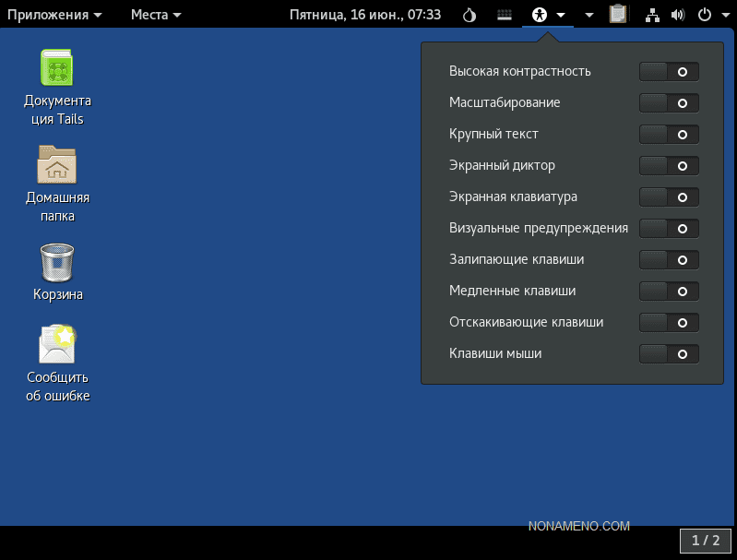Expand the Места places menu
Screen dimensions: 737x560
[x=156, y=15]
